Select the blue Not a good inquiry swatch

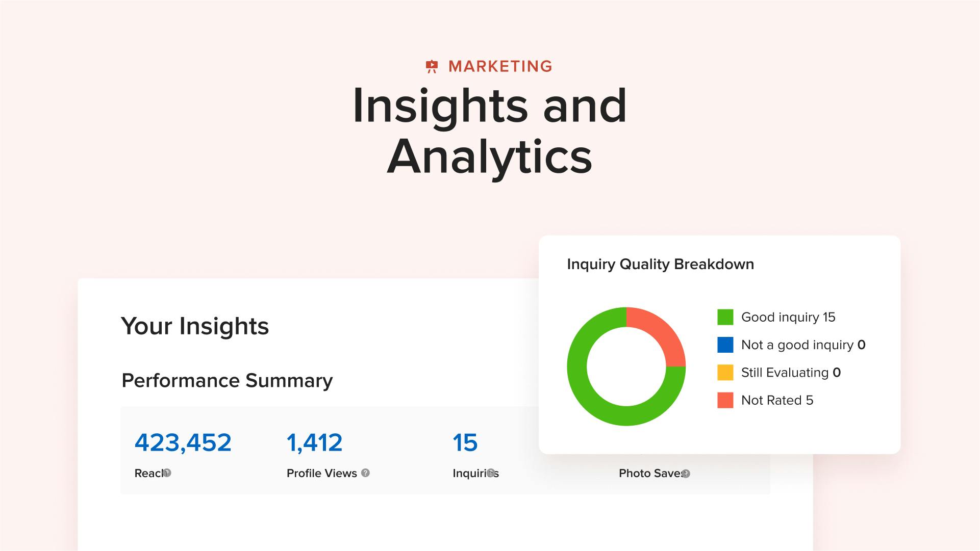(x=725, y=345)
